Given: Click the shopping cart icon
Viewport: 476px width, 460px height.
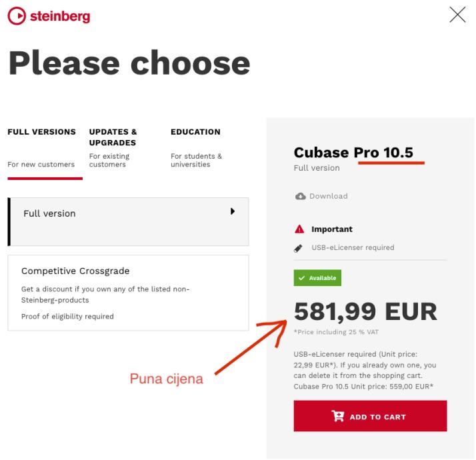Looking at the screenshot, I should [x=338, y=417].
